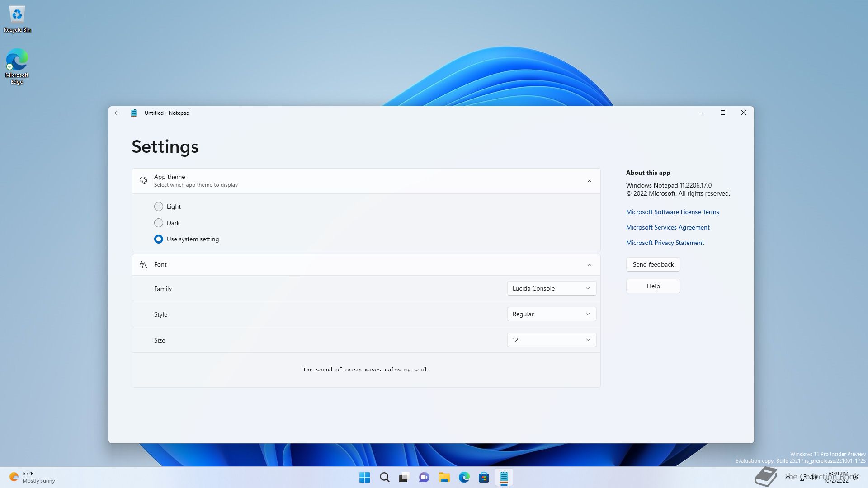The height and width of the screenshot is (488, 868).
Task: Open Recycle Bin desktop icon
Action: pyautogui.click(x=17, y=19)
